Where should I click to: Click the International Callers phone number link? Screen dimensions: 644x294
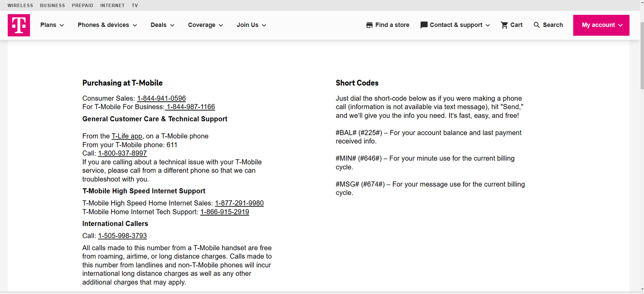122,236
